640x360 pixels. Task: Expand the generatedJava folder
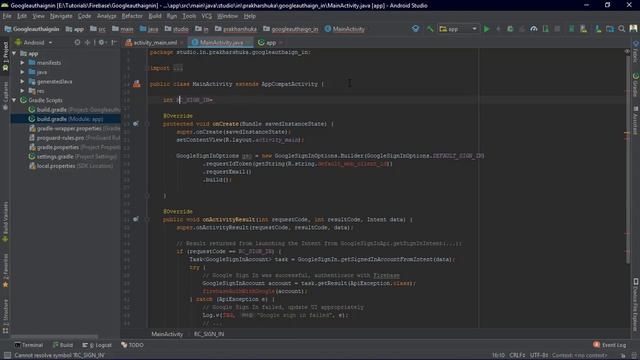click(x=22, y=81)
